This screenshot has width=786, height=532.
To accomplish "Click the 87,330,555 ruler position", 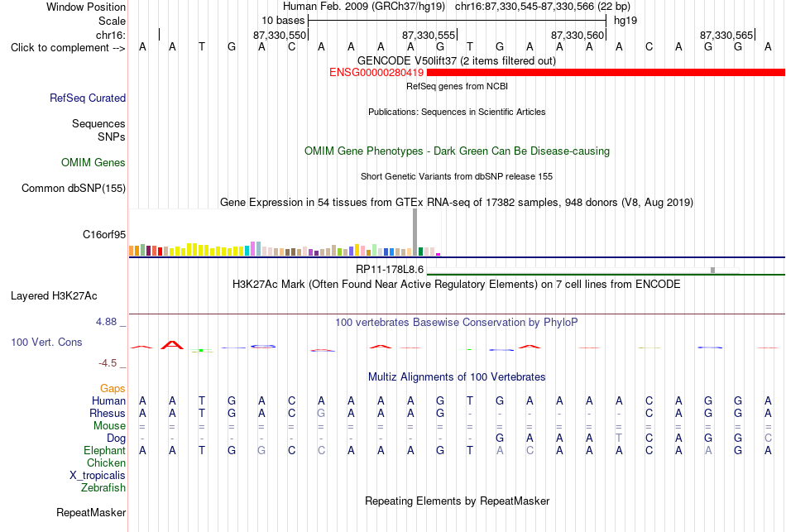I will [x=428, y=35].
